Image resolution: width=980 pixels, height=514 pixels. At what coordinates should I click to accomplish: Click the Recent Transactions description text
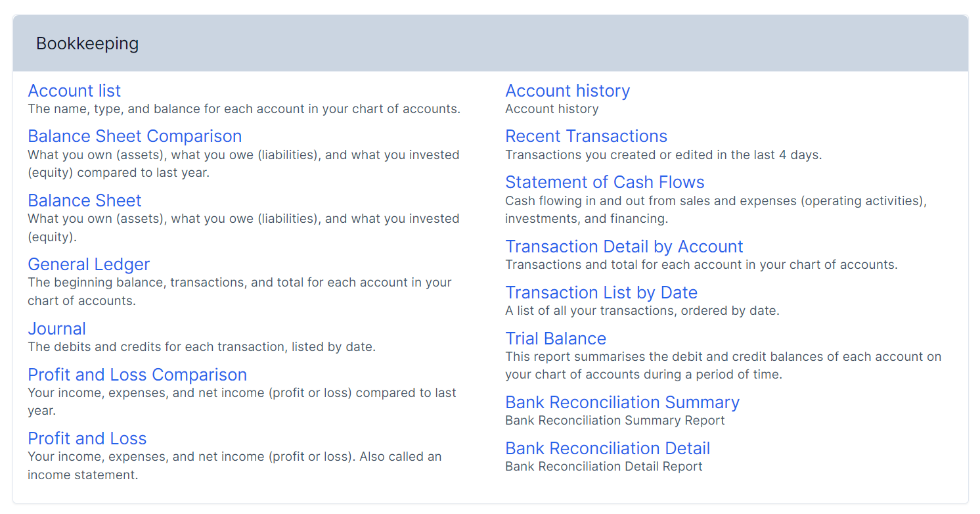(663, 155)
